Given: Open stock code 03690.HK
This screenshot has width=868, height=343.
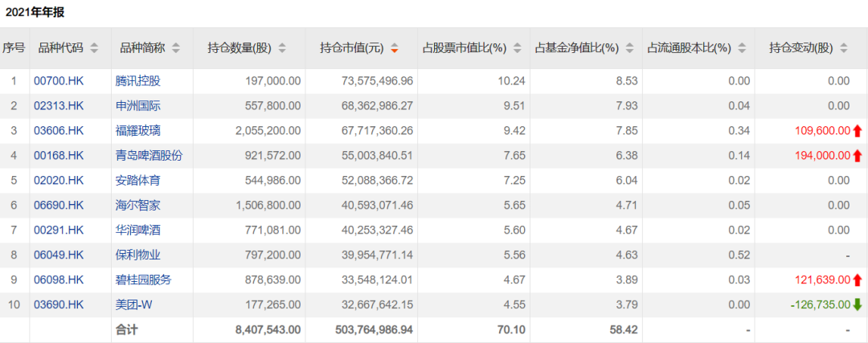Looking at the screenshot, I should 59,304.
